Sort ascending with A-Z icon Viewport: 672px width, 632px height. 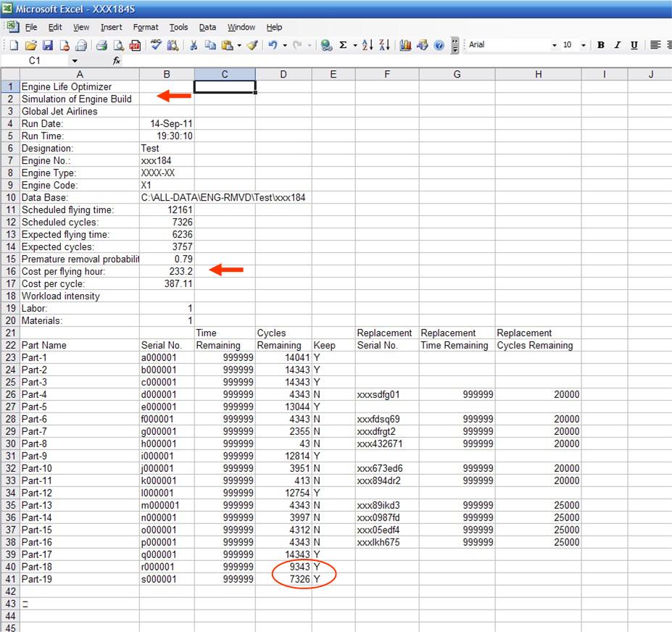368,45
